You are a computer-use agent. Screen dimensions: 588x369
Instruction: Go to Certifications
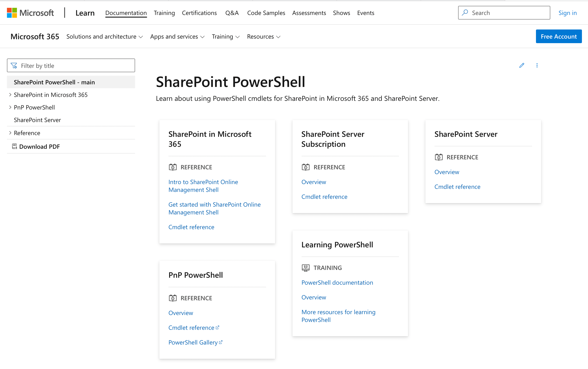(x=199, y=13)
